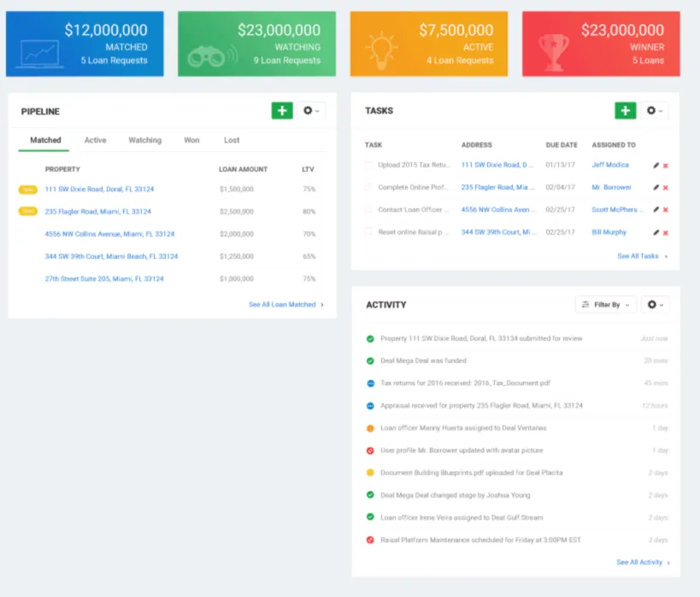Expand the Pipeline gear dropdown menu
This screenshot has width=700, height=597.
(311, 110)
